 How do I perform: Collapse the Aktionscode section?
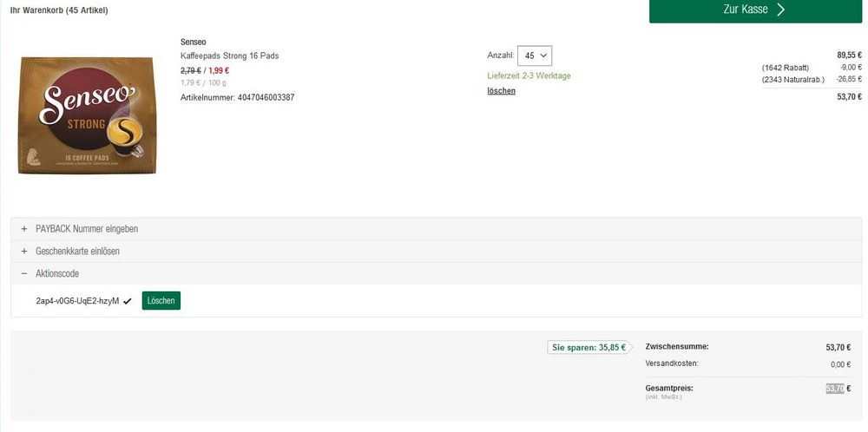[x=437, y=273]
